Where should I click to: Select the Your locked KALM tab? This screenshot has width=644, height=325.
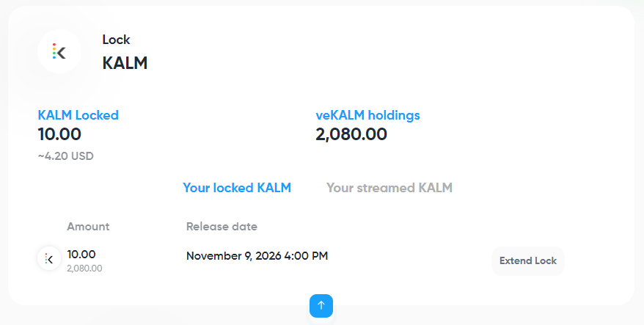237,188
